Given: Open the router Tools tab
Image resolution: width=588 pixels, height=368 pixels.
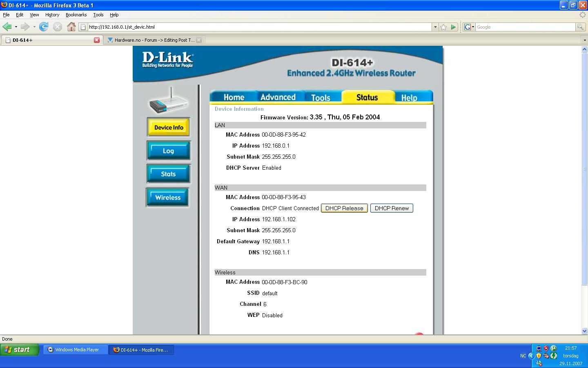Looking at the screenshot, I should [321, 97].
